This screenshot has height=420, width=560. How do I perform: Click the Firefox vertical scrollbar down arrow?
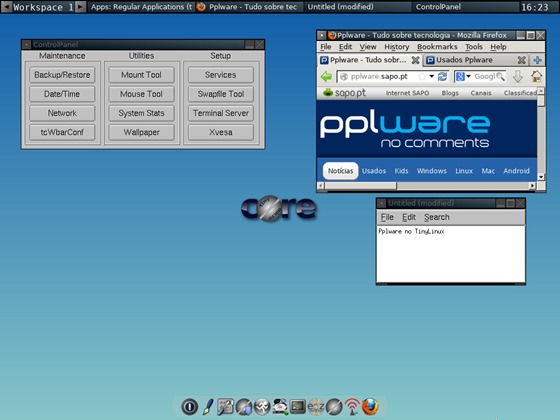click(x=541, y=177)
